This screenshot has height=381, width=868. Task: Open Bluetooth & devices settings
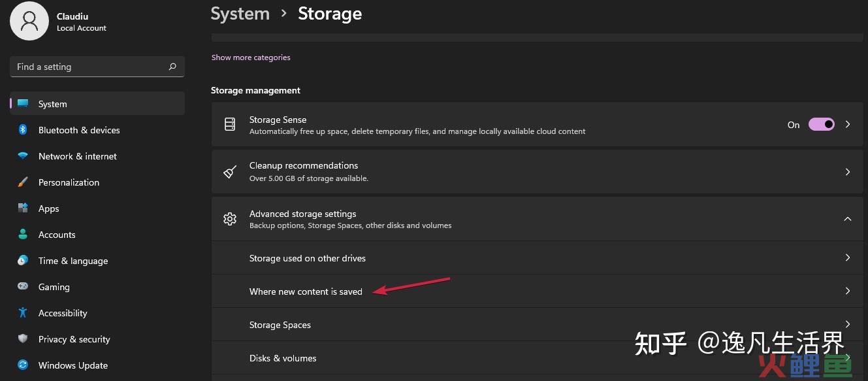(x=97, y=130)
